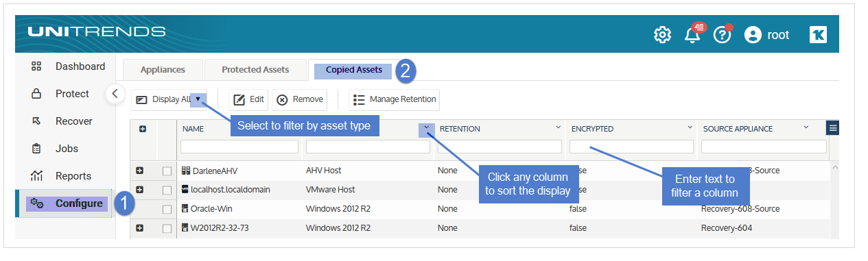This screenshot has width=868, height=261.
Task: Click the Remove button
Action: (x=299, y=99)
